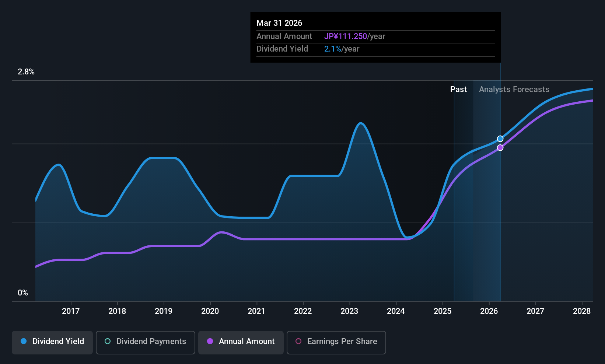Image resolution: width=605 pixels, height=364 pixels.
Task: Select the 2020 label on the timeline axis
Action: click(210, 311)
